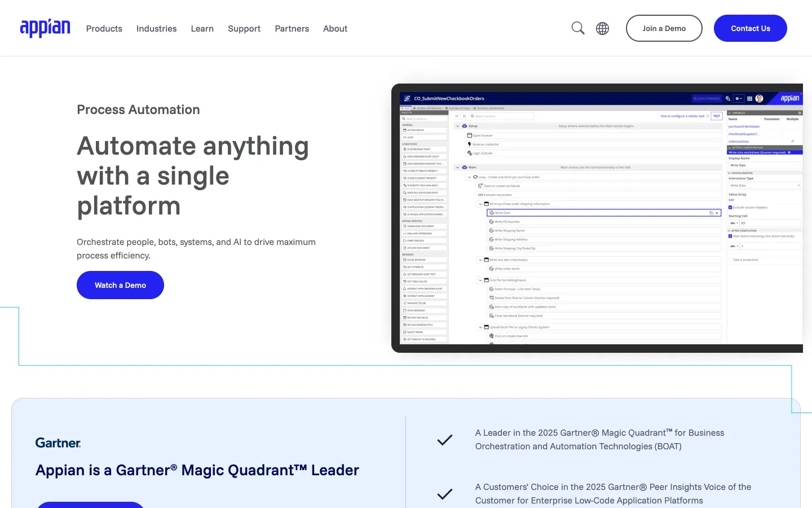This screenshot has height=508, width=812.
Task: Click the robot icon beside the Setup section
Action: [x=465, y=126]
